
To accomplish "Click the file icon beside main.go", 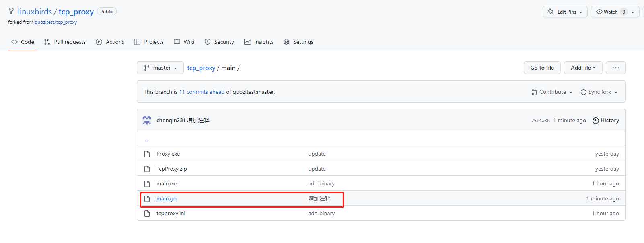I will [x=147, y=198].
